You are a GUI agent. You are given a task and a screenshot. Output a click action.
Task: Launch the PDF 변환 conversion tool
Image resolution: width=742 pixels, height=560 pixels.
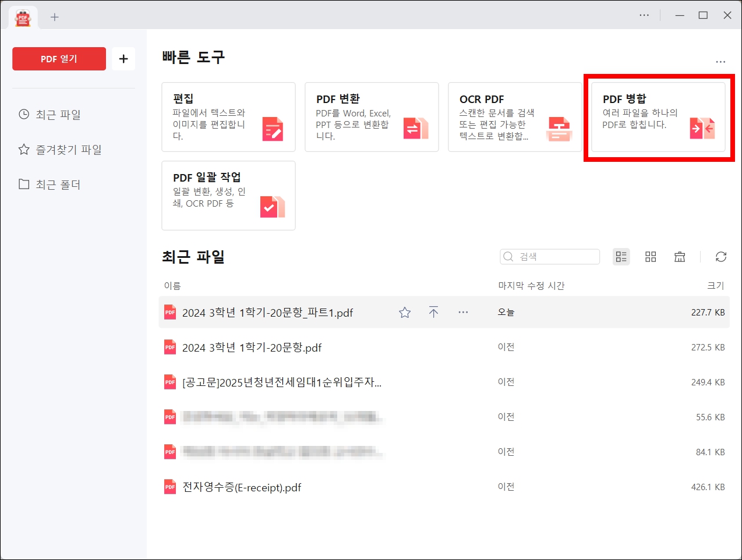(x=372, y=116)
